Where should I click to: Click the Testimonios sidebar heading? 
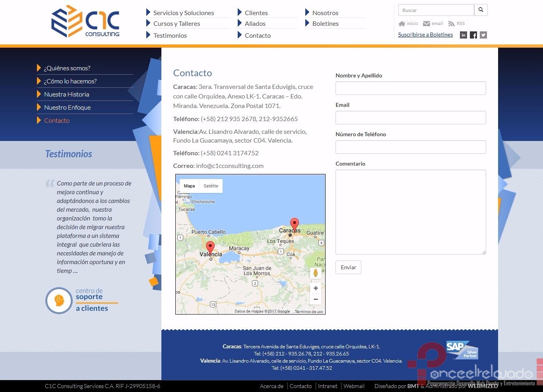[x=68, y=154]
